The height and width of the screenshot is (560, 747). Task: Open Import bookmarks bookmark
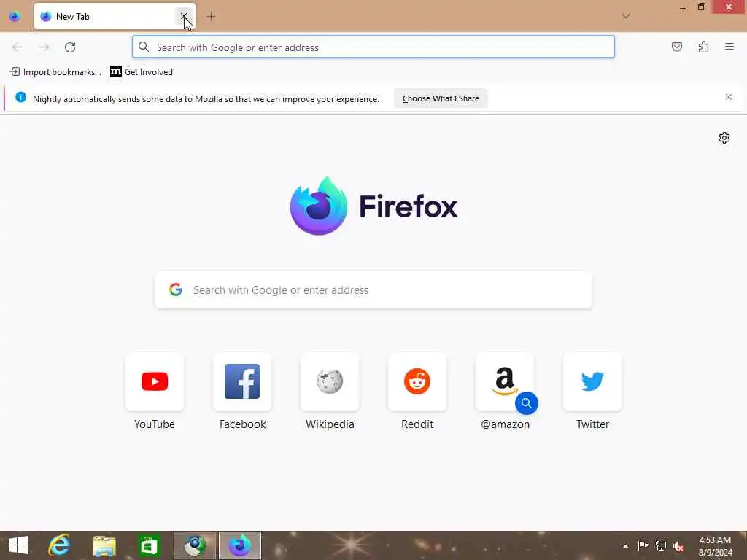55,72
